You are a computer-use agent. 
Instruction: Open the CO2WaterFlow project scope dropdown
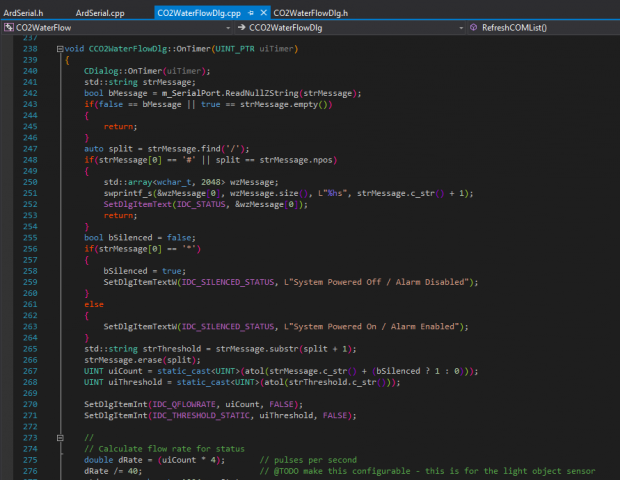[227, 28]
